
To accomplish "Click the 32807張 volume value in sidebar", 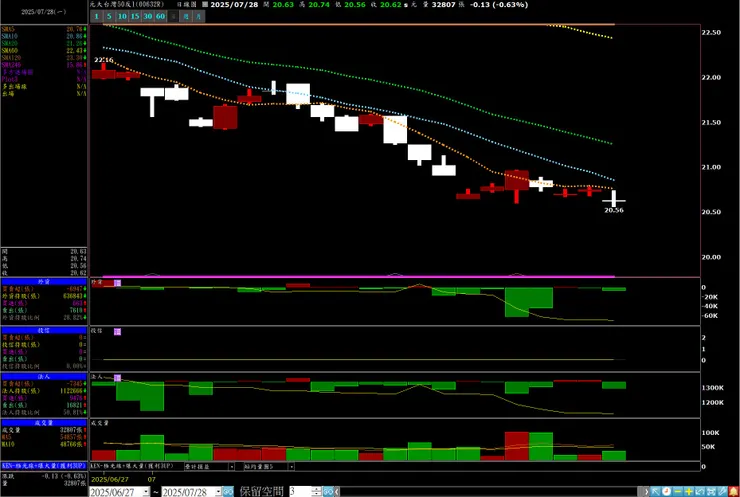I will click(x=73, y=430).
